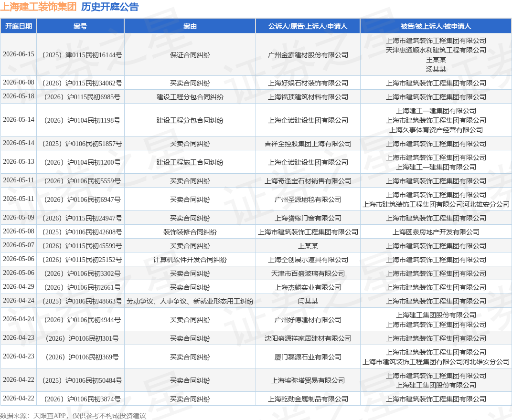Click plaintiff 广州好德建材有限公司

pos(308,319)
